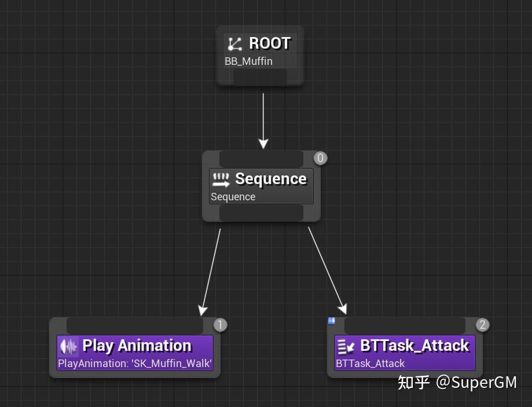Viewport: 532px width, 407px height.
Task: Click the PlayAnimation SK_Muffin_Walk subtitle text
Action: click(134, 363)
